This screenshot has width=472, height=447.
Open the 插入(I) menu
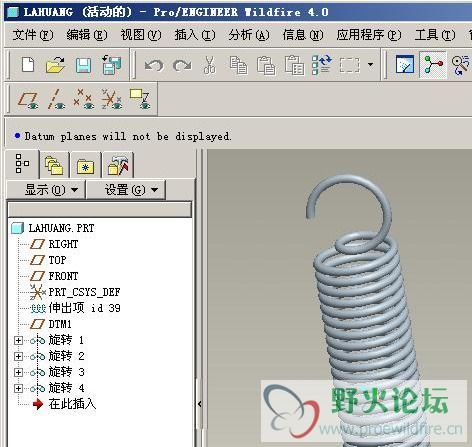pyautogui.click(x=195, y=35)
